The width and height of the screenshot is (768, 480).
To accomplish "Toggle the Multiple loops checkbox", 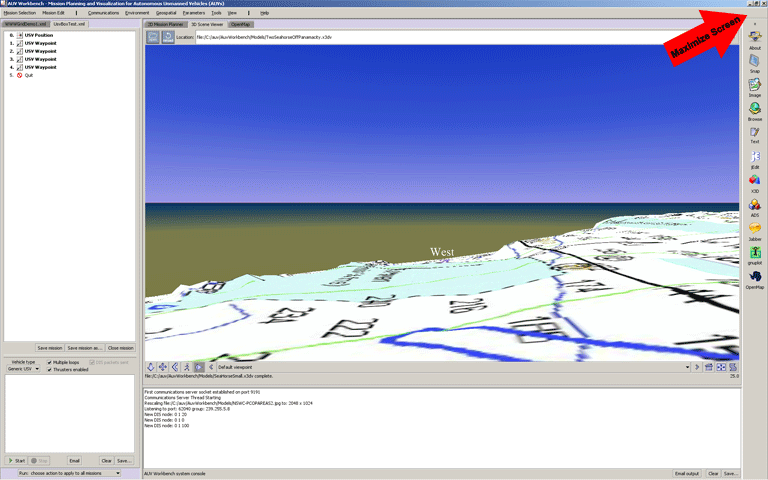I will 50,362.
